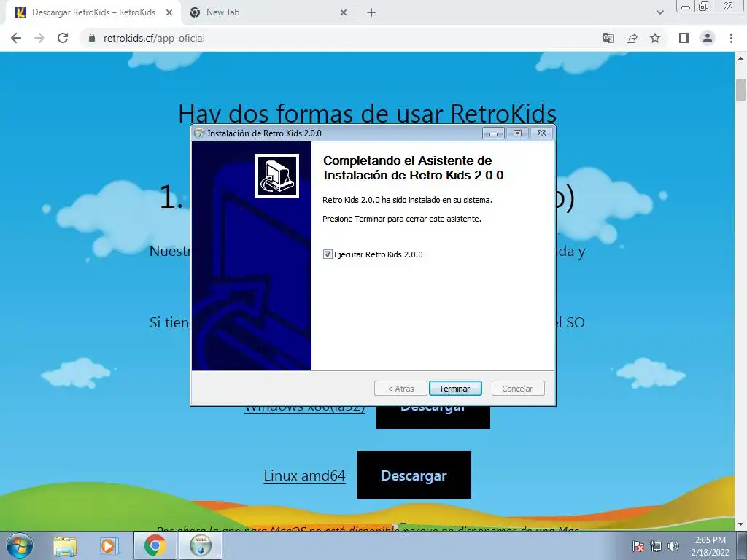Click scrollbar down arrow

tap(740, 524)
